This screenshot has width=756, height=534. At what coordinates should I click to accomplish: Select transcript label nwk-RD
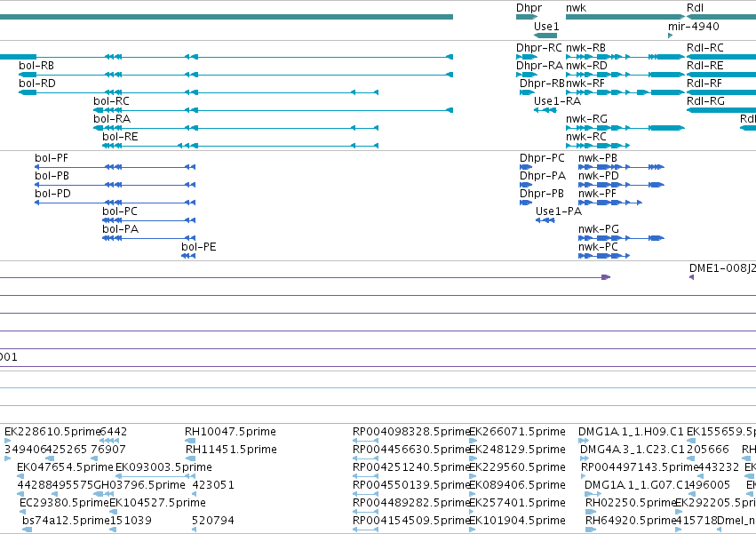click(x=586, y=66)
